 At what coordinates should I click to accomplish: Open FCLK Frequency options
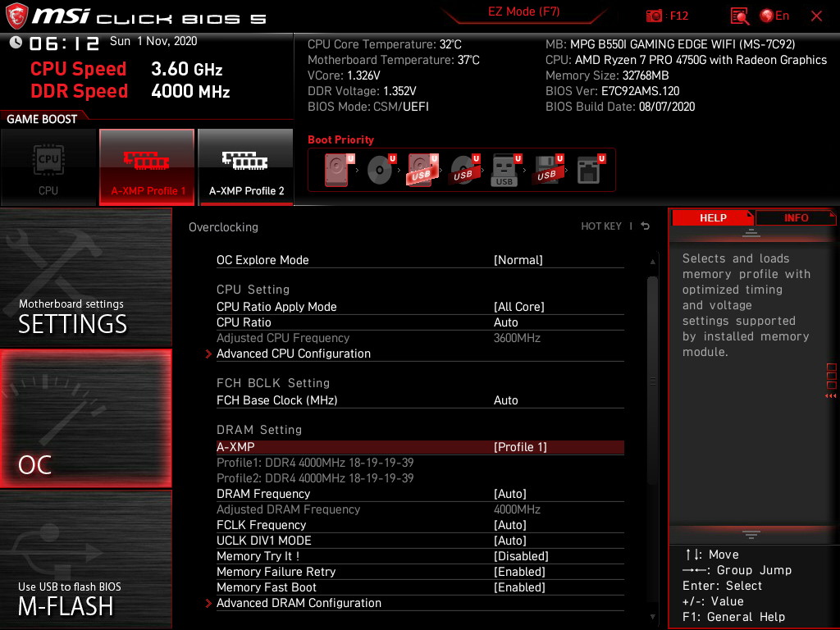tap(420, 525)
